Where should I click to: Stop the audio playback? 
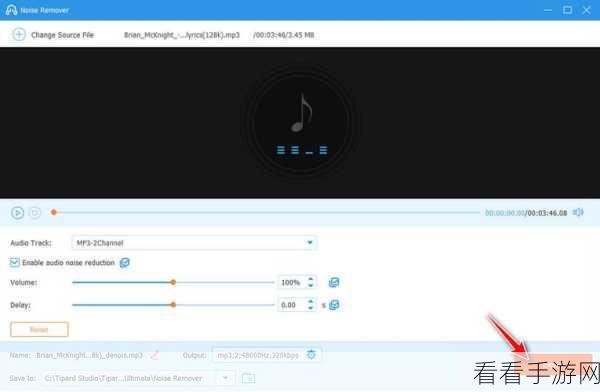click(x=35, y=213)
